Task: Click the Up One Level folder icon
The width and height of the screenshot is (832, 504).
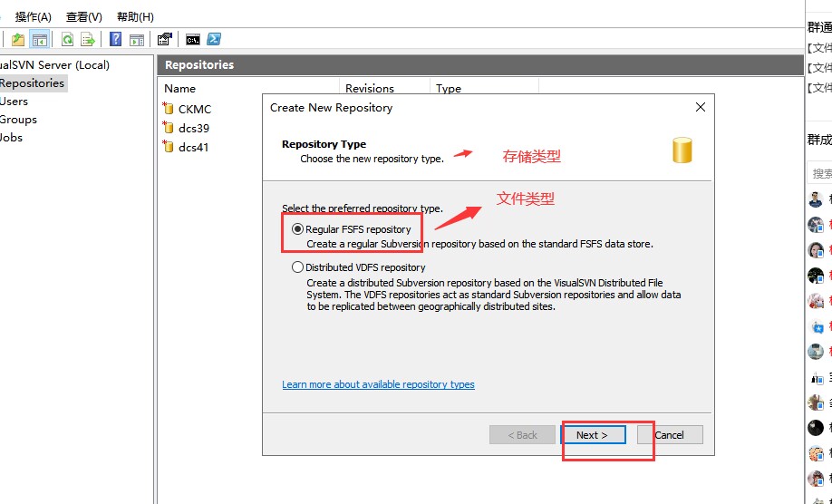Action: point(18,39)
